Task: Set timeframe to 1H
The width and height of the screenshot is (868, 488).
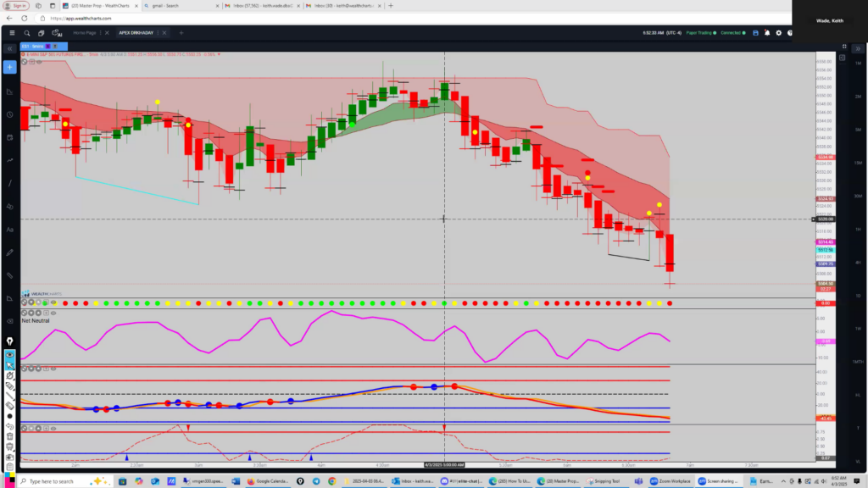Action: coord(858,229)
